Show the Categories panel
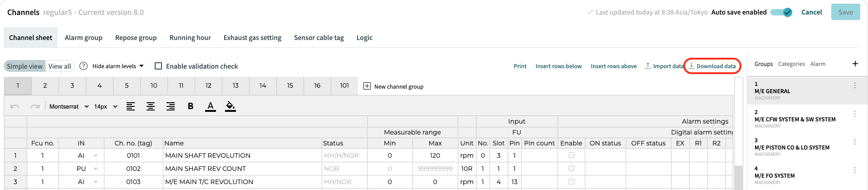Image resolution: width=868 pixels, height=190 pixels. tap(791, 64)
